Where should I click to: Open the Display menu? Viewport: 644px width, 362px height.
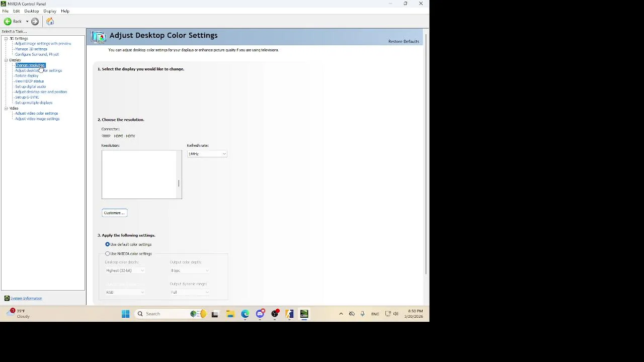pyautogui.click(x=50, y=11)
